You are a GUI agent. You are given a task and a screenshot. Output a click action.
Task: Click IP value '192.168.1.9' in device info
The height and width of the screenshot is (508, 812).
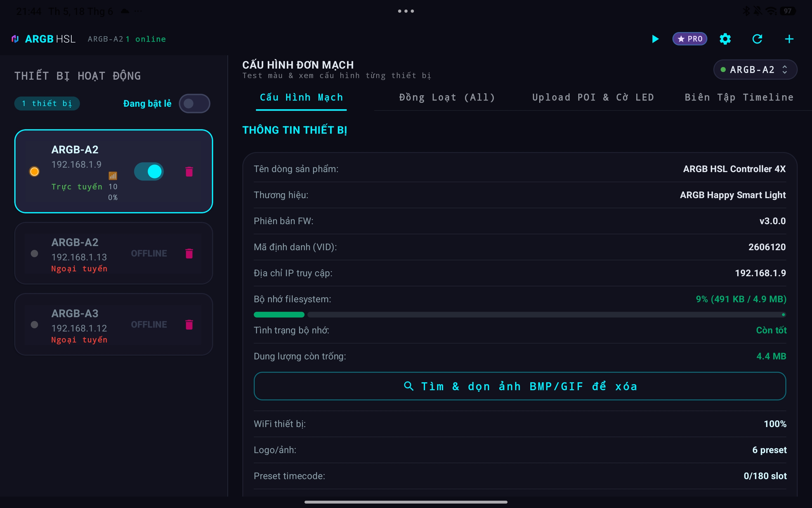click(760, 273)
